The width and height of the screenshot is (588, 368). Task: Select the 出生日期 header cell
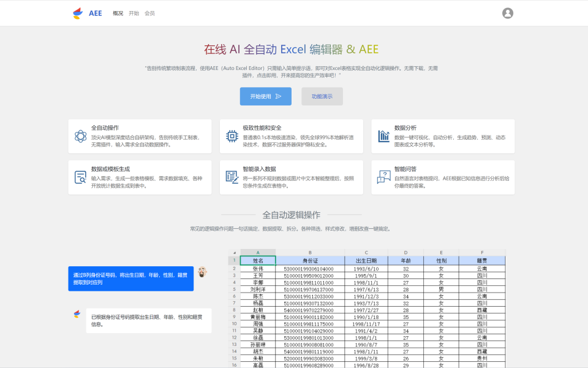[x=366, y=261]
